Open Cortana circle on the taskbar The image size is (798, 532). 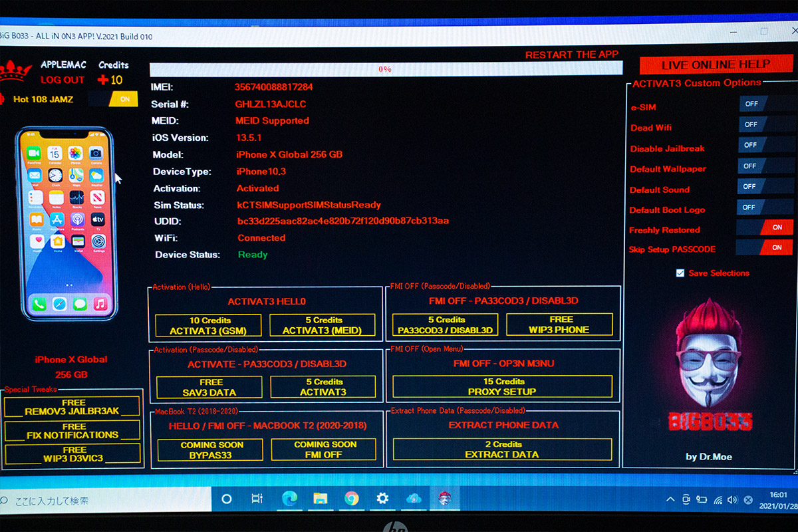[x=227, y=498]
